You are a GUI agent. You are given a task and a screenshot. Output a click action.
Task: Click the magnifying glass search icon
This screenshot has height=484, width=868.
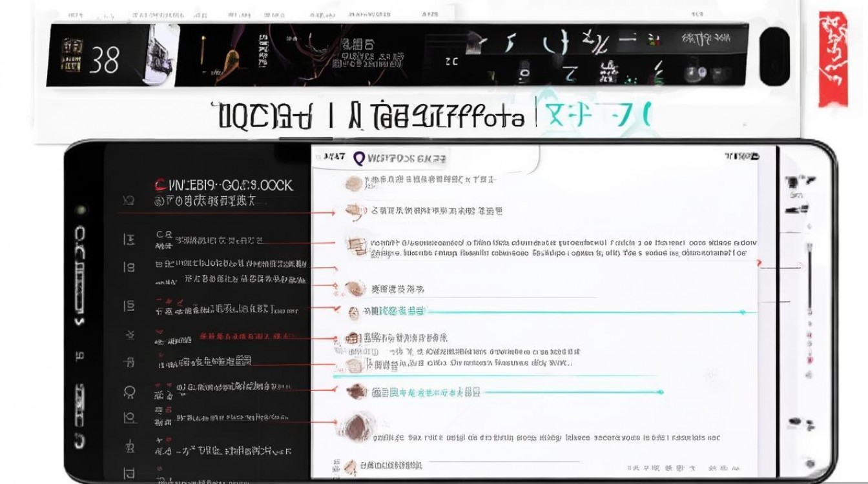pos(360,157)
